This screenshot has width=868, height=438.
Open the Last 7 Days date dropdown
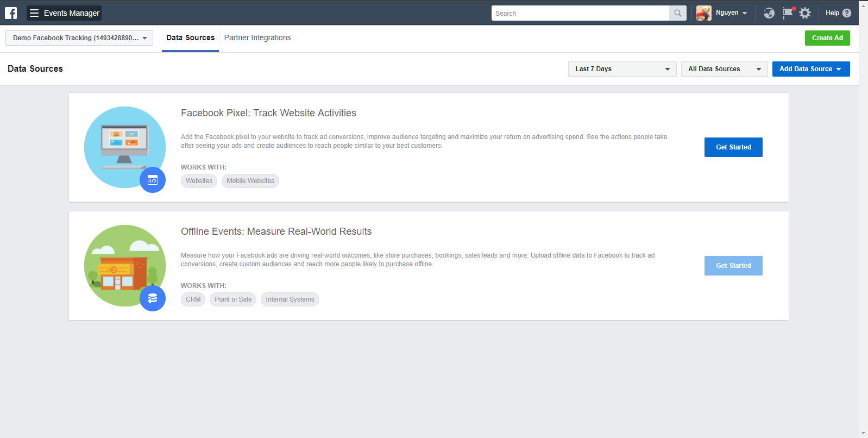[622, 69]
